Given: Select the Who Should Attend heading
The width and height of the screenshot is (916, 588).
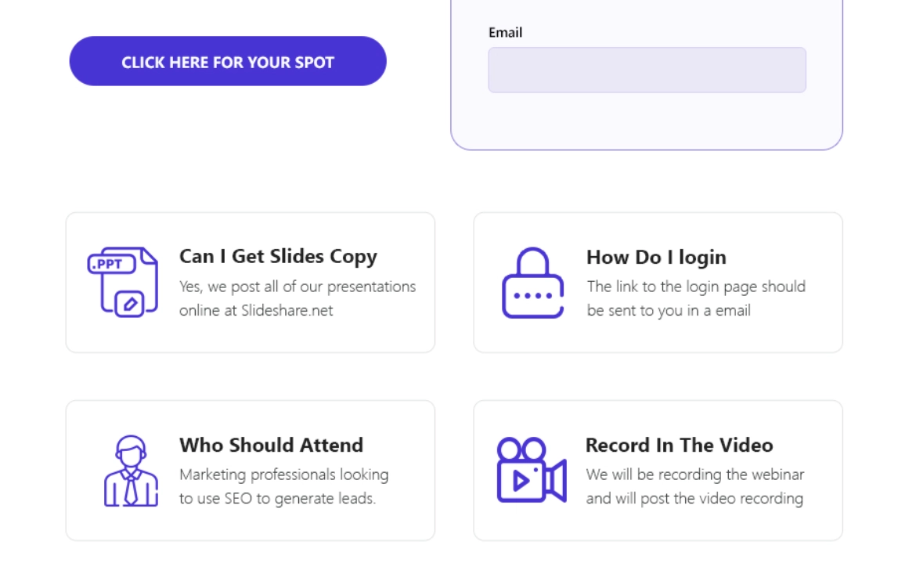Looking at the screenshot, I should tap(272, 445).
